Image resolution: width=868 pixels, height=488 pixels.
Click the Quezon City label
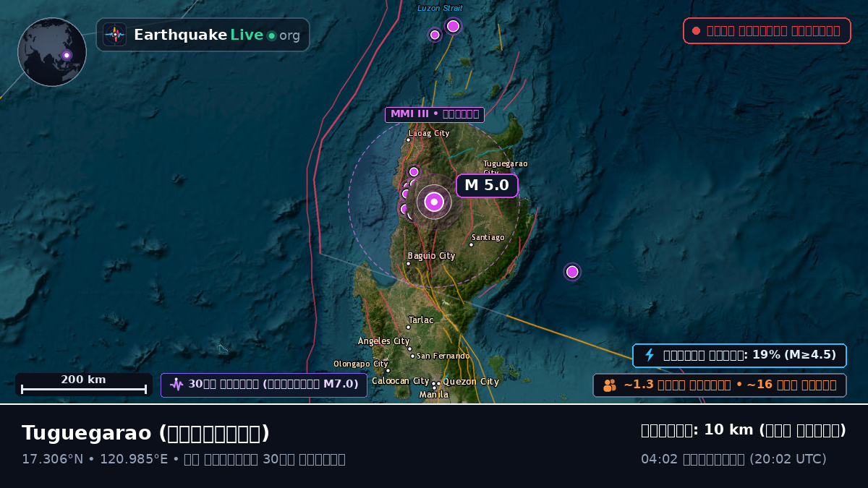[x=471, y=382]
